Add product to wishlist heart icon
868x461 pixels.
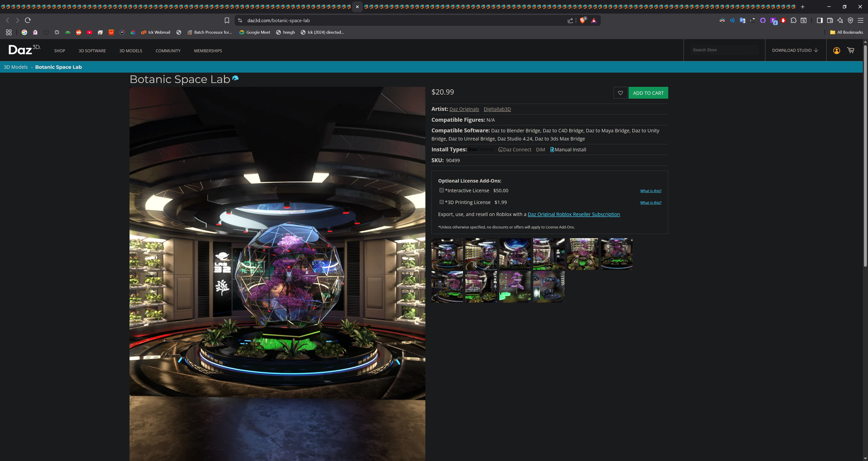(x=620, y=93)
